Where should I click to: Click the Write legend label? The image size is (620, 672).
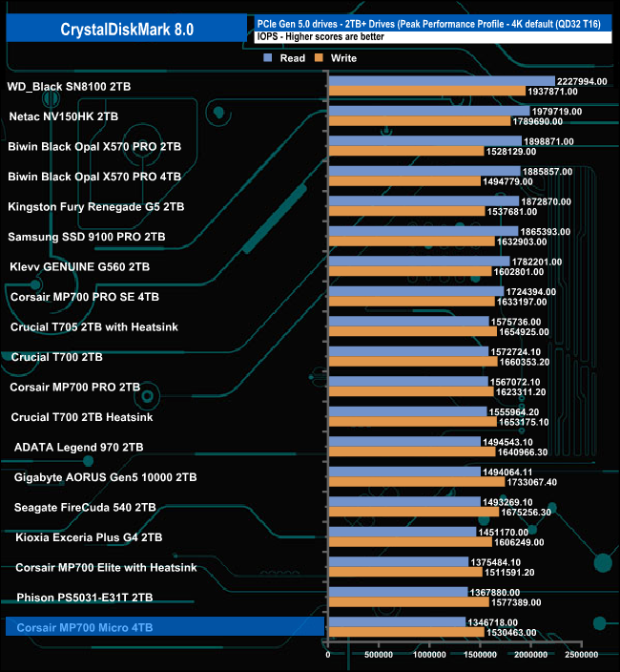[x=343, y=58]
